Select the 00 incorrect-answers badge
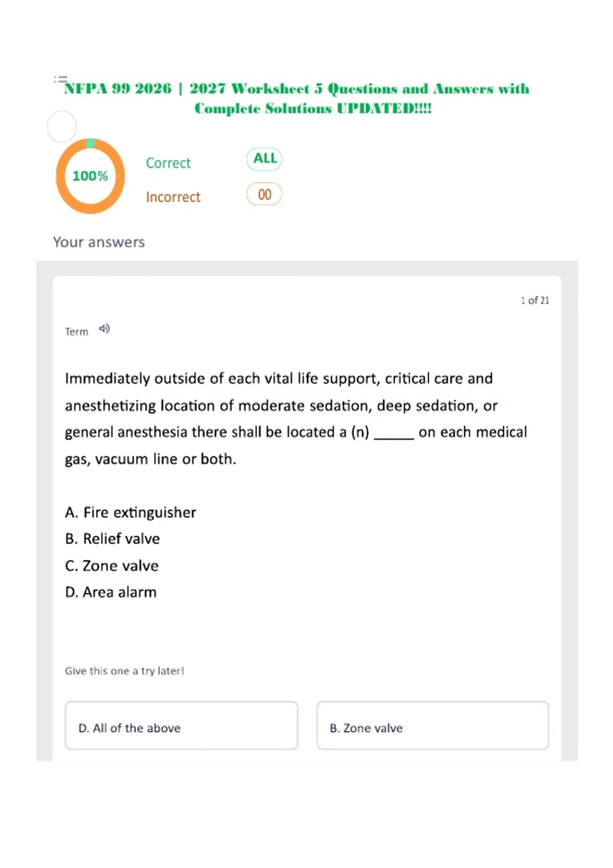Viewport: 613px width, 868px height. [264, 194]
